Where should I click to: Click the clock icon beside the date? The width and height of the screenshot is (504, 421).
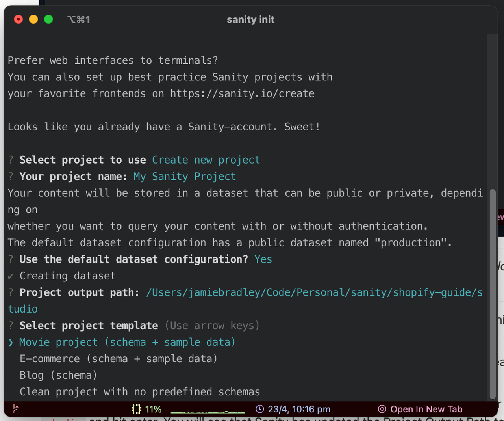click(259, 409)
